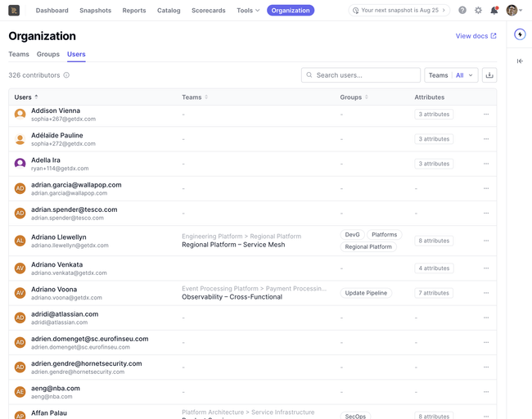Image resolution: width=532 pixels, height=419 pixels.
Task: Open the profile avatar menu
Action: coord(514,11)
